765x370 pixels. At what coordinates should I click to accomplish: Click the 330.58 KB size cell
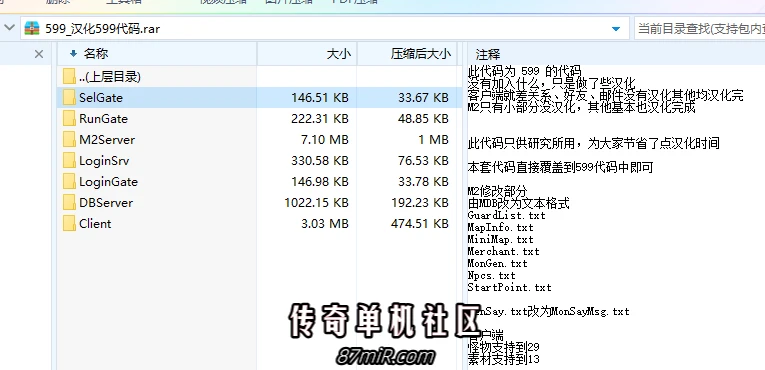(320, 161)
